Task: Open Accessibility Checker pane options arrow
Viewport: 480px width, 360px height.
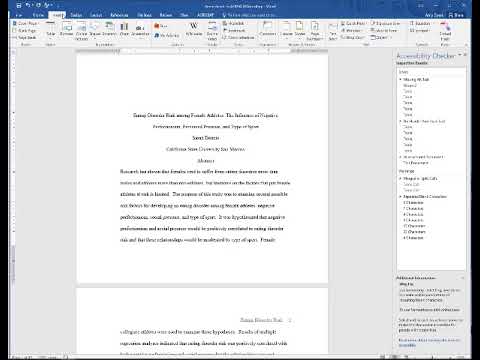Action: click(x=460, y=55)
